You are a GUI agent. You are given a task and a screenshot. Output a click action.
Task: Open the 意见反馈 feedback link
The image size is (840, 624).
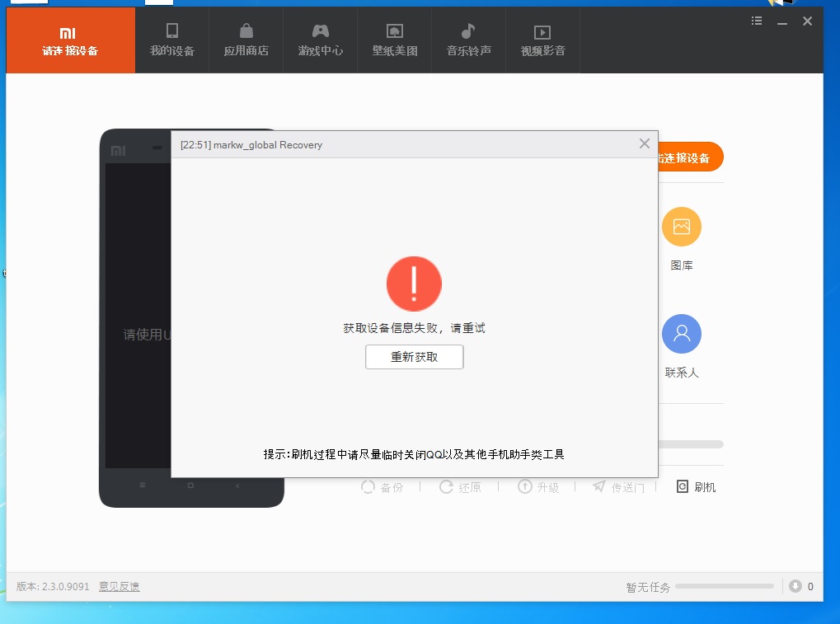119,587
